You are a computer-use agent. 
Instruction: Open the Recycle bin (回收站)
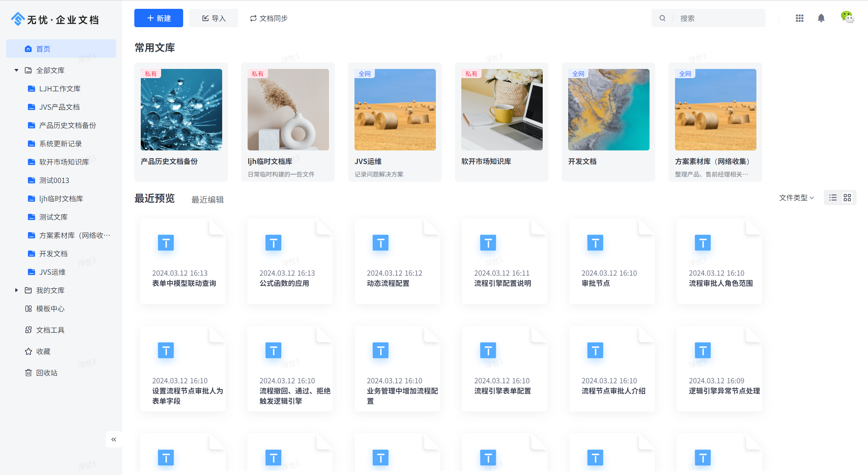[x=46, y=373]
